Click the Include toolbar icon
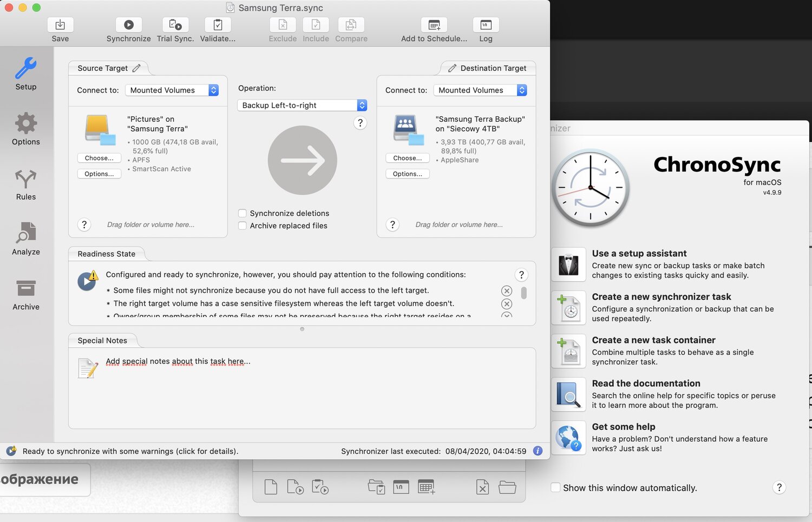Screen dimensions: 812x522 (x=316, y=25)
